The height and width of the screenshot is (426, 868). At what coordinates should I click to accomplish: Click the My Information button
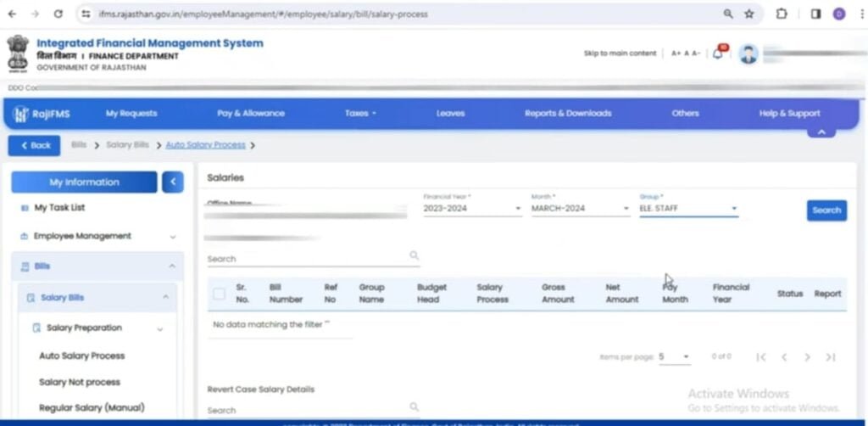pyautogui.click(x=84, y=182)
